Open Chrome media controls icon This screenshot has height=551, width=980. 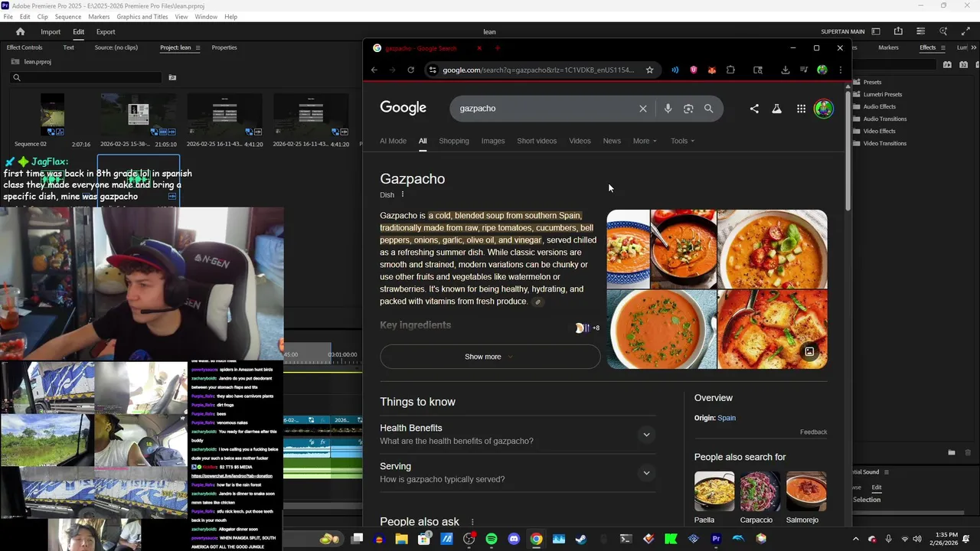point(803,70)
